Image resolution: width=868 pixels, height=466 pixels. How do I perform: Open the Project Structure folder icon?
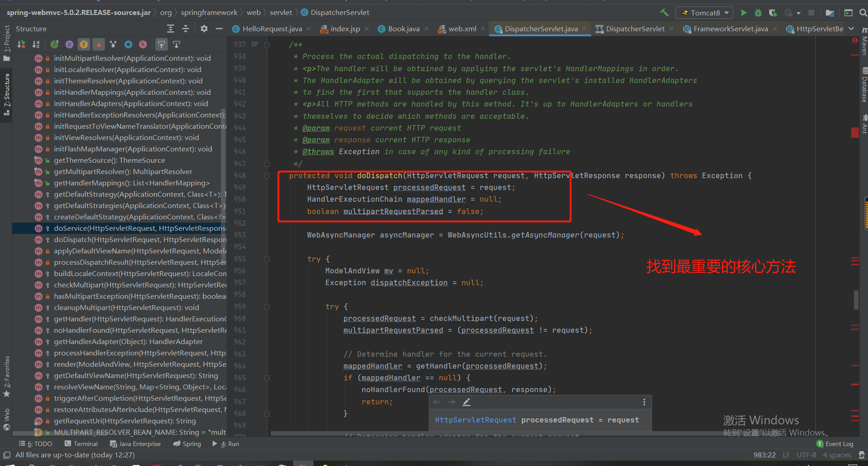[x=830, y=13]
